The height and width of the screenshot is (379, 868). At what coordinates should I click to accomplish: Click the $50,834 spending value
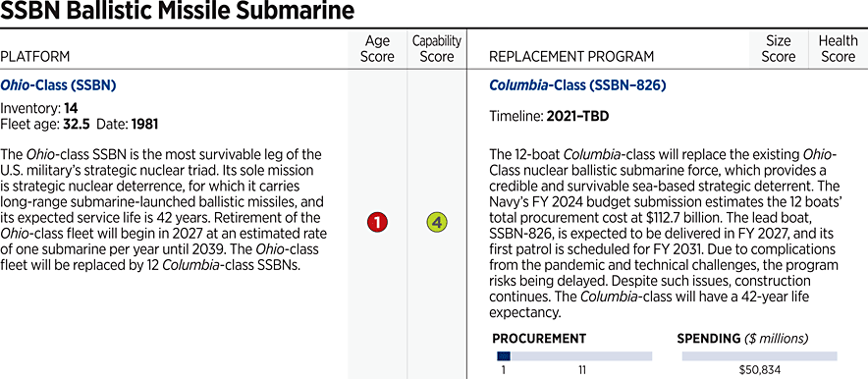click(x=759, y=370)
